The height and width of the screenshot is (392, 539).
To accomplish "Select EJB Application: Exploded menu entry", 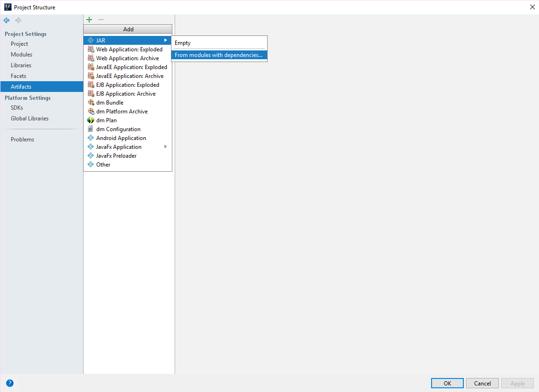I will pyautogui.click(x=128, y=84).
